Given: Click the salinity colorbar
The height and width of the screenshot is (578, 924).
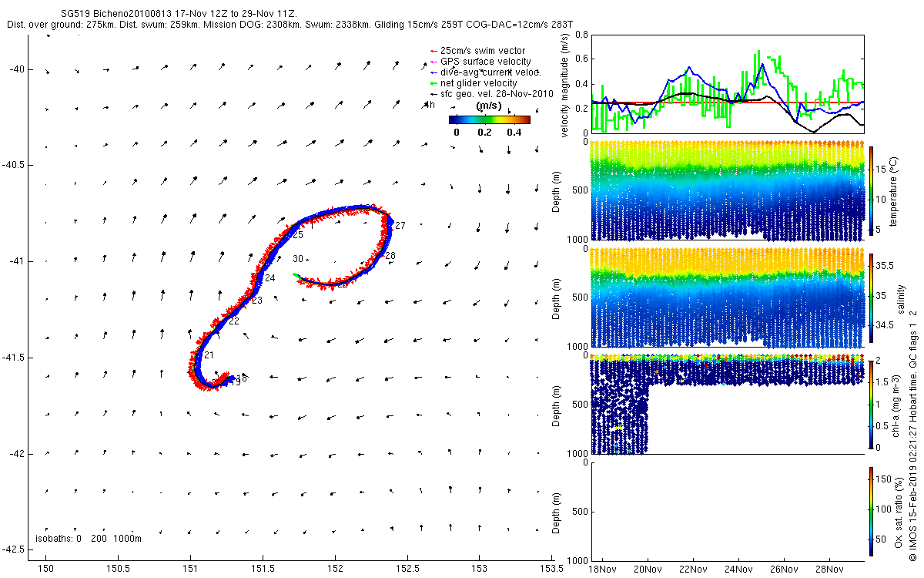Looking at the screenshot, I should (x=871, y=297).
